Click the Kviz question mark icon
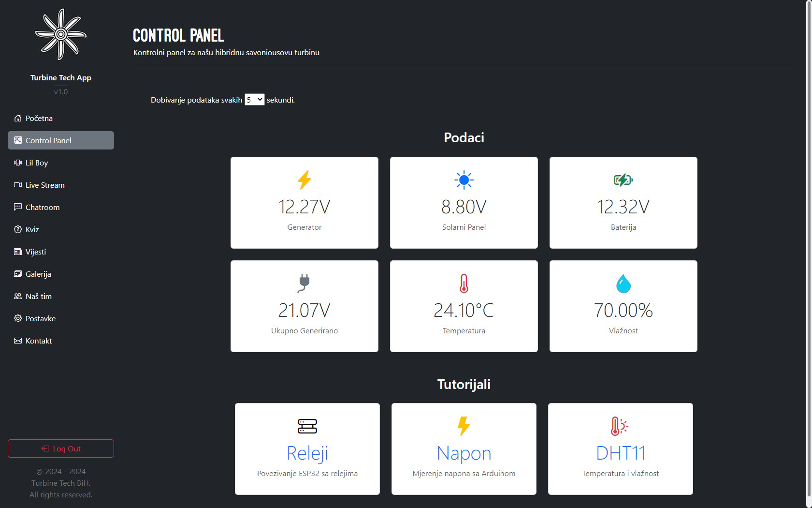 (18, 229)
